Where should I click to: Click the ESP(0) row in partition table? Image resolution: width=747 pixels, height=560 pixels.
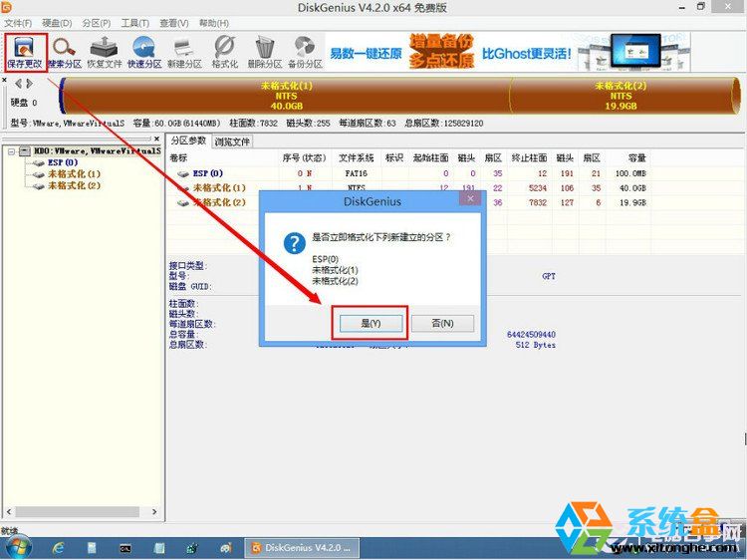[409, 173]
